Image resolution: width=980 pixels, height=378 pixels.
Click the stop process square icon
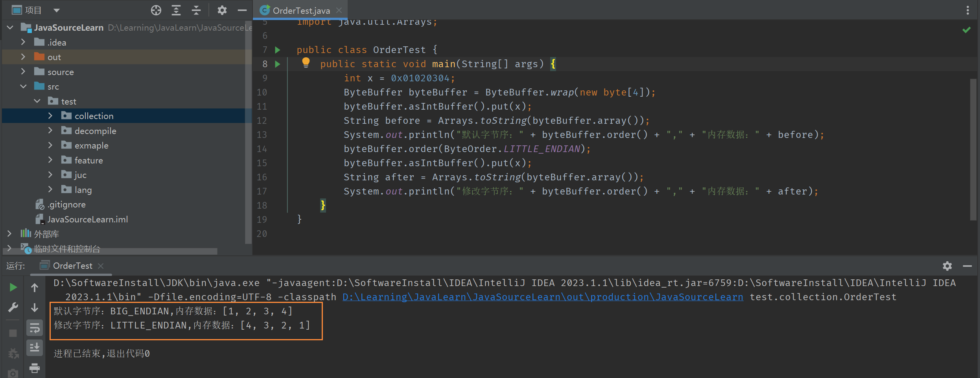(x=13, y=333)
